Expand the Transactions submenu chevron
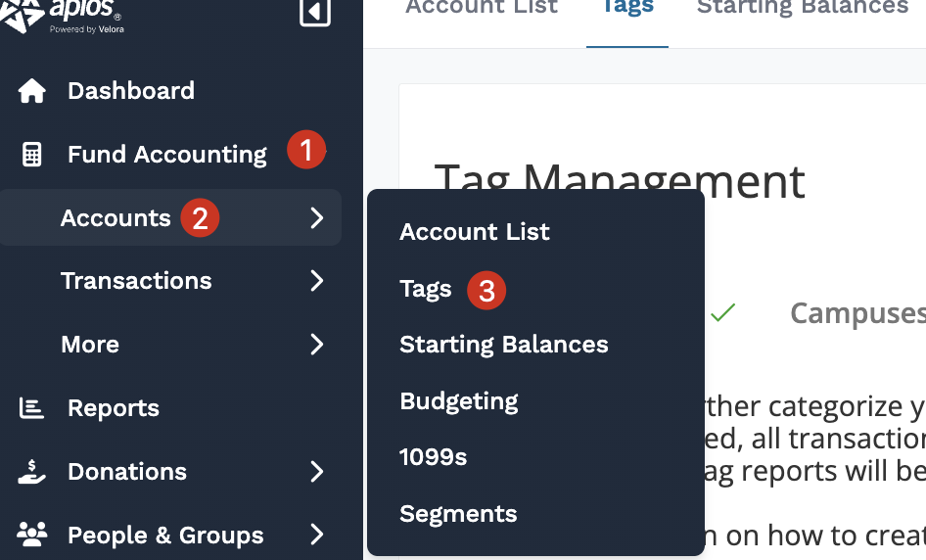926x560 pixels. tap(316, 281)
